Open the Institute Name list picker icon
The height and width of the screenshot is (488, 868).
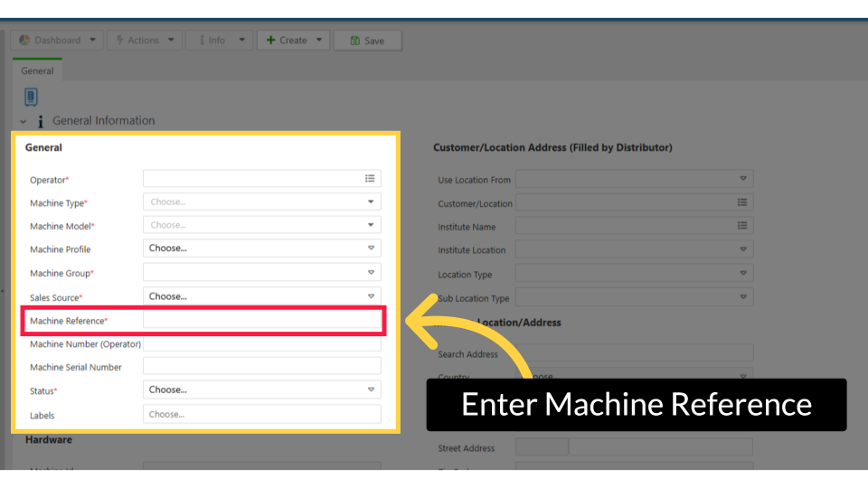[742, 226]
